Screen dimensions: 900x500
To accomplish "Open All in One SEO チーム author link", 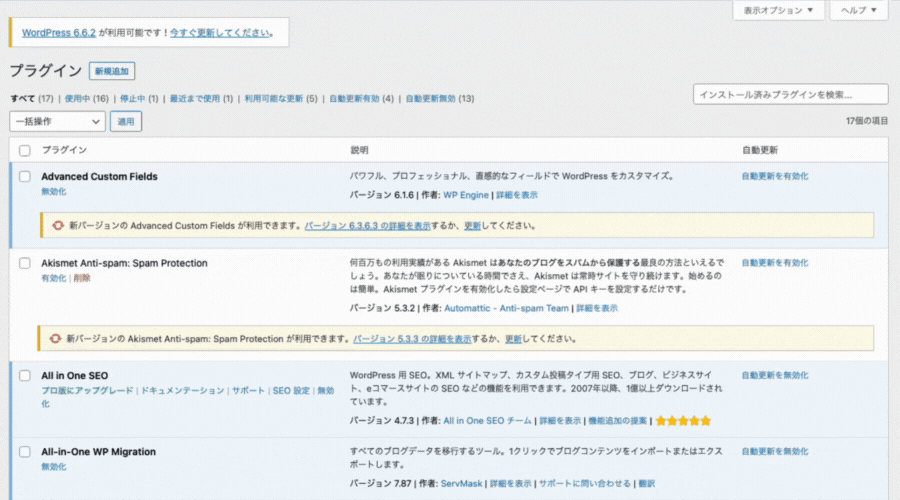I will point(487,421).
